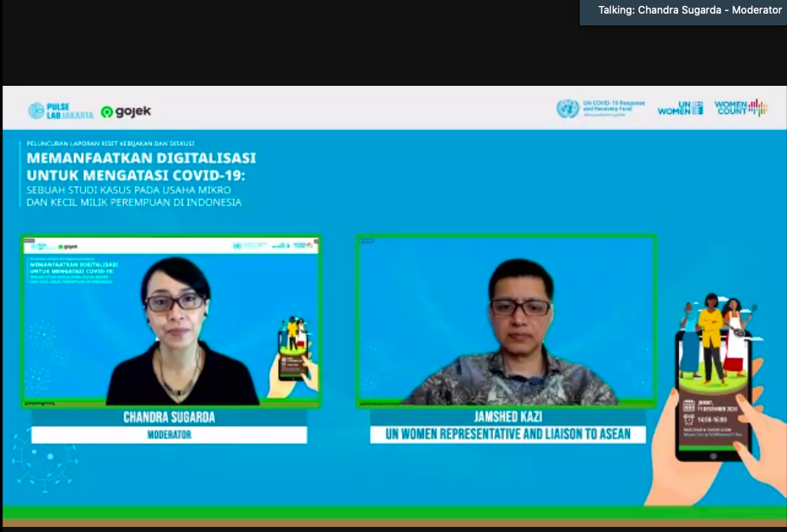This screenshot has height=532, width=787.
Task: Click 'DAN KECIL MILIK PEREMPUAN DI INDONESIA' subtitle
Action: coord(134,202)
